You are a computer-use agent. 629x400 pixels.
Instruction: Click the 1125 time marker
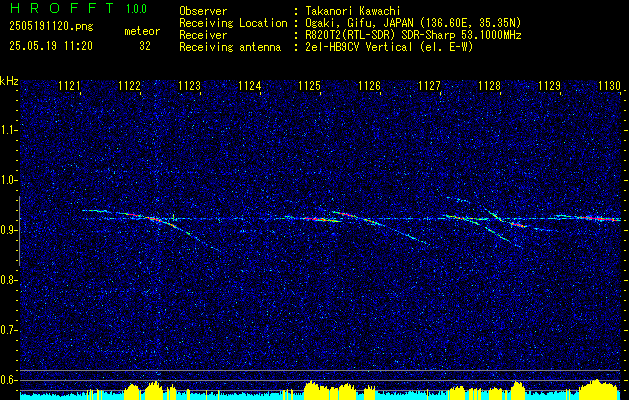tap(310, 85)
